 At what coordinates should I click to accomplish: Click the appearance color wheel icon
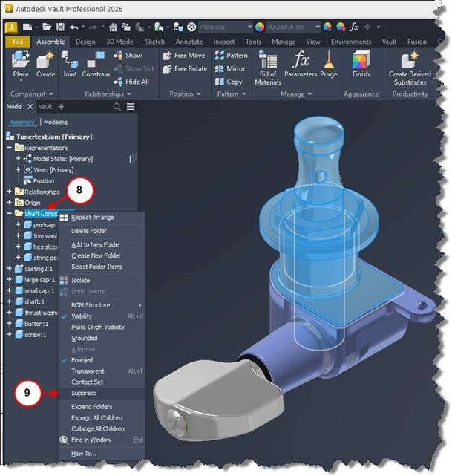[259, 27]
